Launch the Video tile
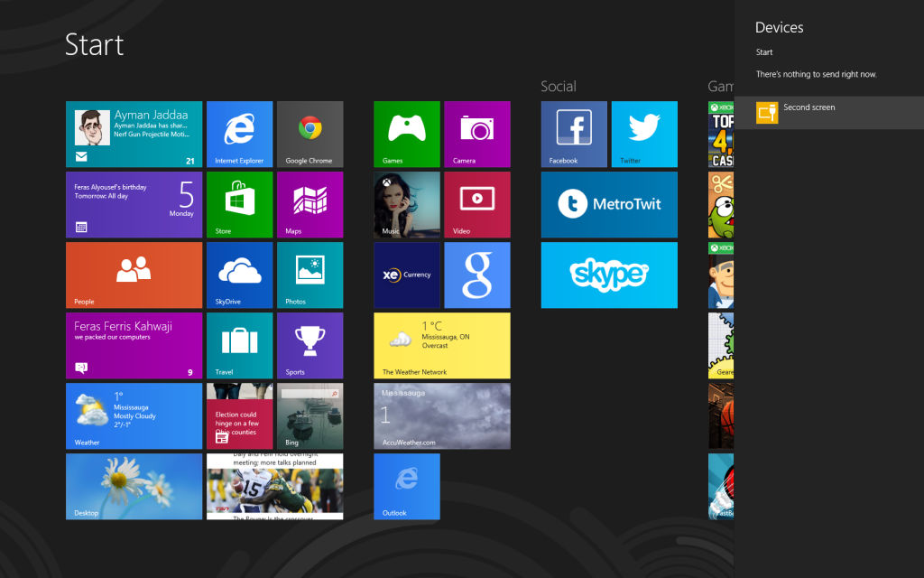Image resolution: width=924 pixels, height=578 pixels. pos(477,205)
